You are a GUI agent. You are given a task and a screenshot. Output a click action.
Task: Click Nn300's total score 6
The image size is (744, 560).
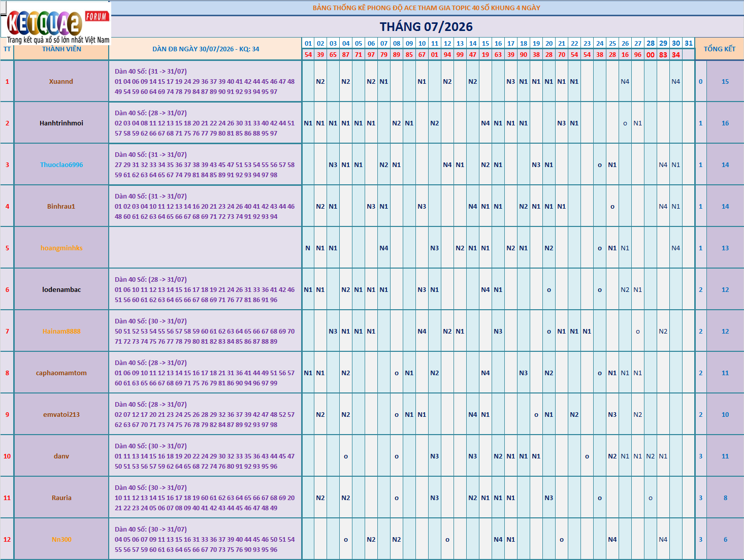click(x=725, y=539)
